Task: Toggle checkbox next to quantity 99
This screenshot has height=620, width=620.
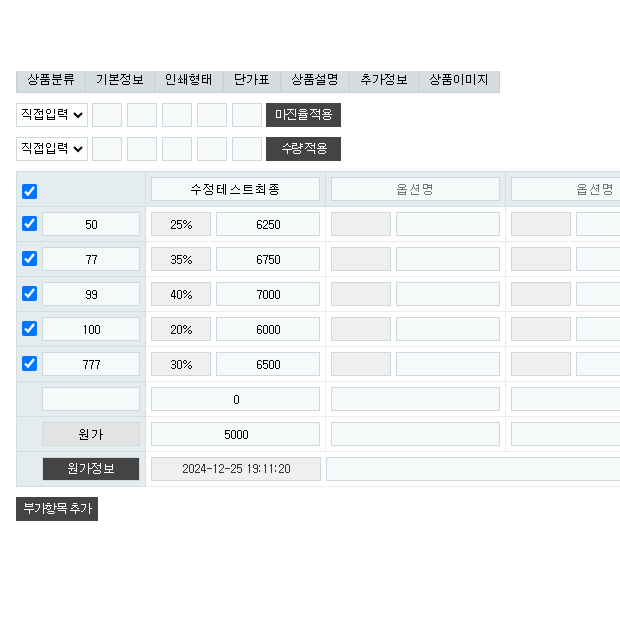Action: click(29, 294)
